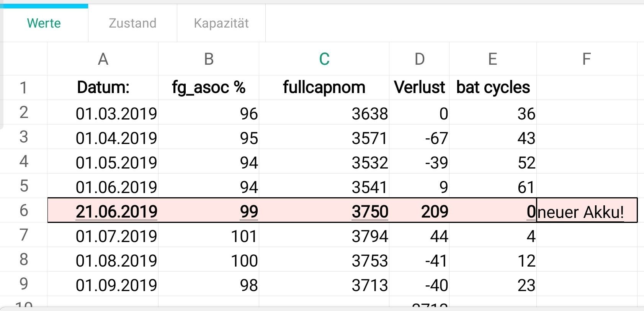Click the cell containing 3750
Image resolution: width=644 pixels, height=311 pixels.
pyautogui.click(x=324, y=210)
